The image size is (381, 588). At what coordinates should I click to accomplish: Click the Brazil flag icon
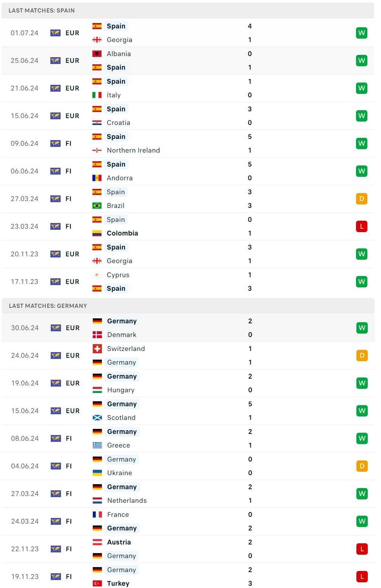click(97, 206)
